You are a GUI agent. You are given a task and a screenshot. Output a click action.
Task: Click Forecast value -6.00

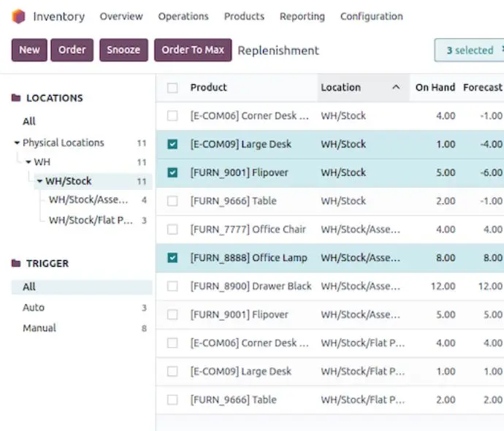(x=491, y=172)
